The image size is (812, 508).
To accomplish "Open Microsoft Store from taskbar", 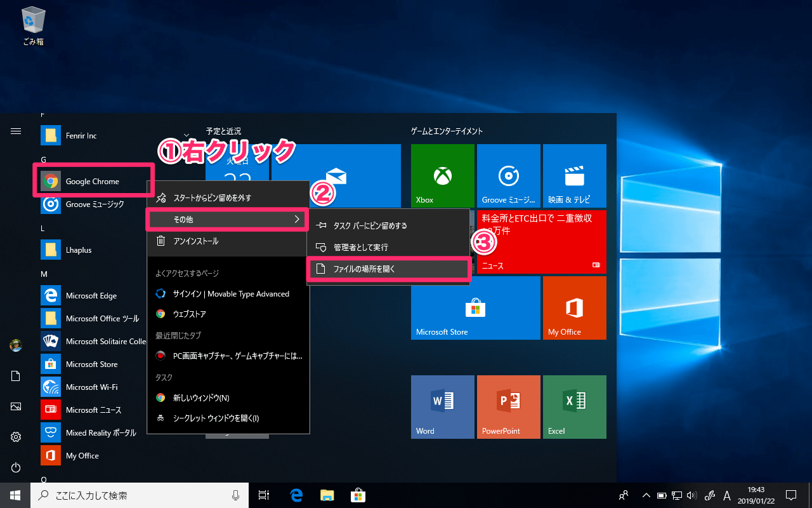I will tap(358, 495).
